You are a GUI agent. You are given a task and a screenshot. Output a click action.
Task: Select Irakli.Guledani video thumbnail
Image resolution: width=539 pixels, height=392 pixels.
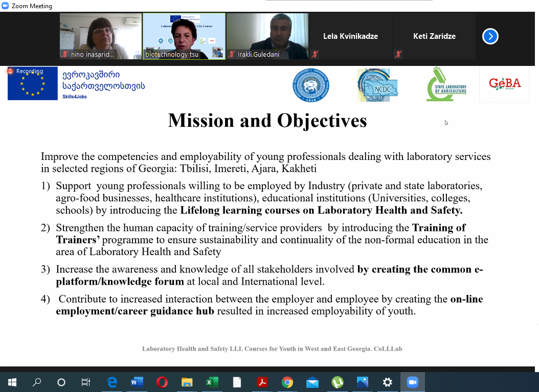(x=267, y=36)
